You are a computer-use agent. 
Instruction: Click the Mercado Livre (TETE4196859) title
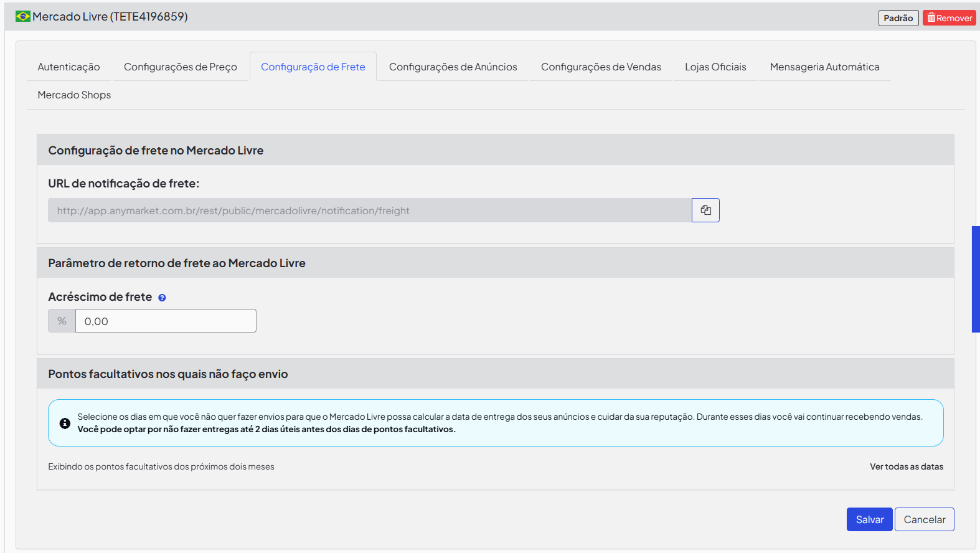110,16
